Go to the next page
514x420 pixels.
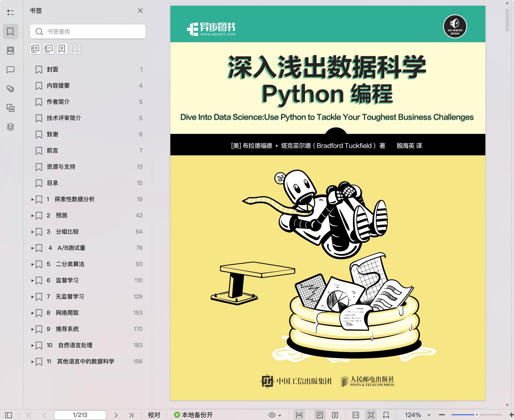(x=116, y=415)
